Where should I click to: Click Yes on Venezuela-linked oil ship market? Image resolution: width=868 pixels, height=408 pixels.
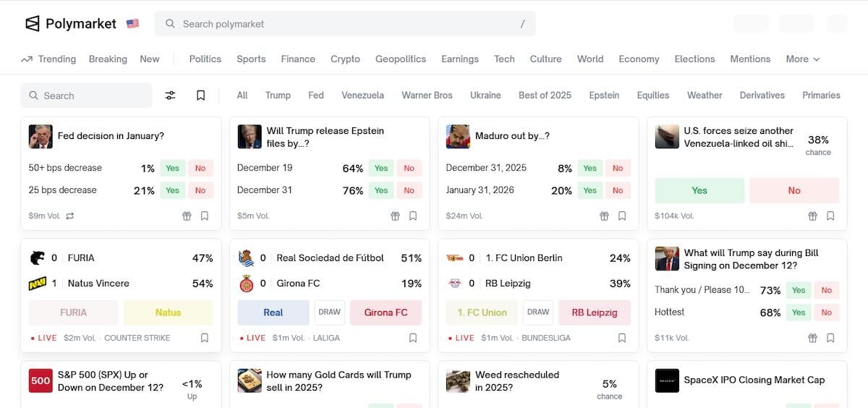tap(699, 190)
